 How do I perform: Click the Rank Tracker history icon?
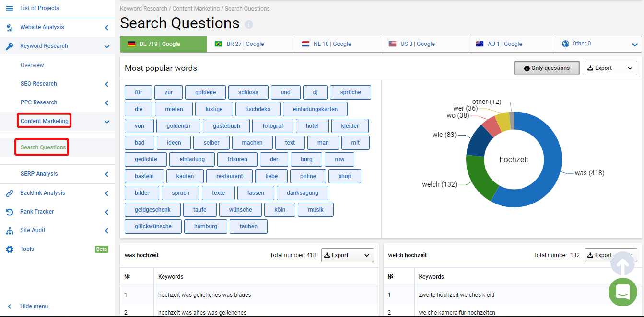coord(10,212)
